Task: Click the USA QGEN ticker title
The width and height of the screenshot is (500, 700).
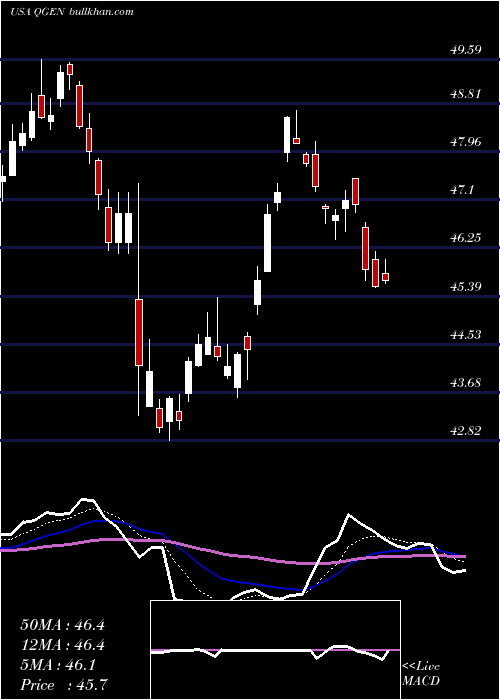Action: 38,12
